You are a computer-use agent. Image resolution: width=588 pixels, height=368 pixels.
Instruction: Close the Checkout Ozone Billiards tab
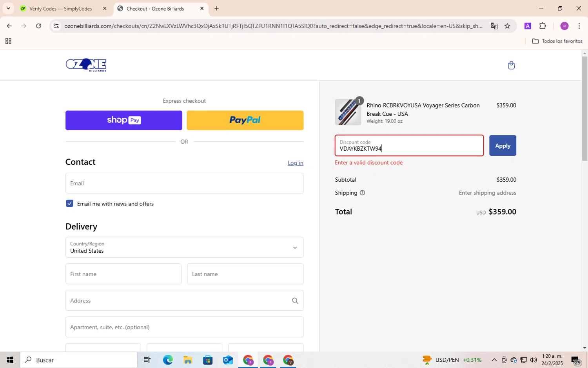[202, 8]
